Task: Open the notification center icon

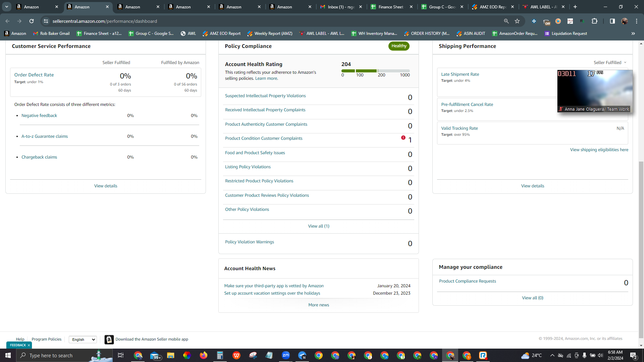Action: coord(634,355)
